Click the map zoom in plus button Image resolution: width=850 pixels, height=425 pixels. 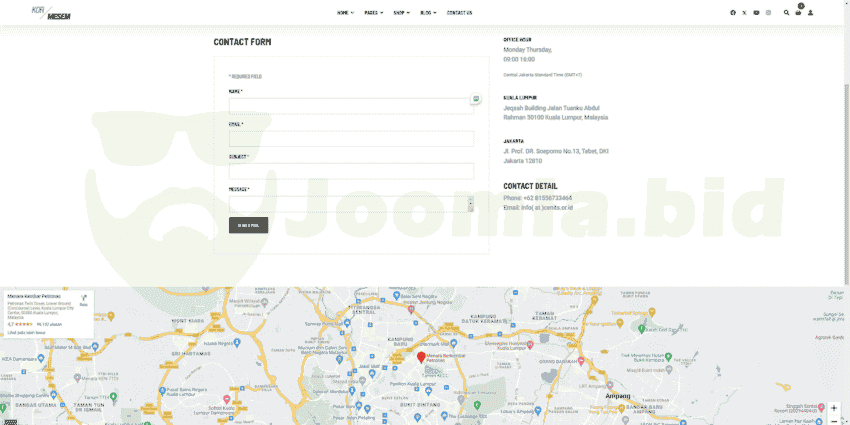click(834, 408)
